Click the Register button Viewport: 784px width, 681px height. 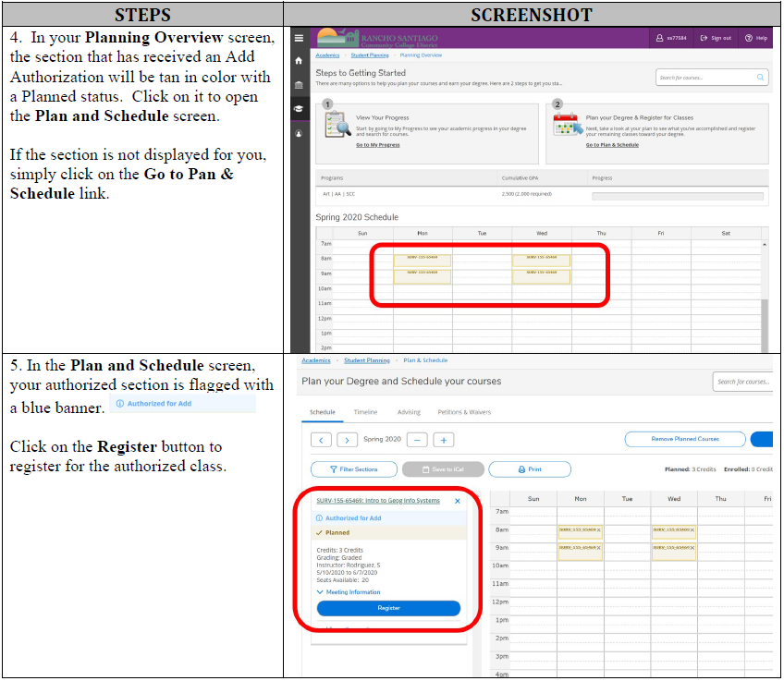tap(388, 608)
